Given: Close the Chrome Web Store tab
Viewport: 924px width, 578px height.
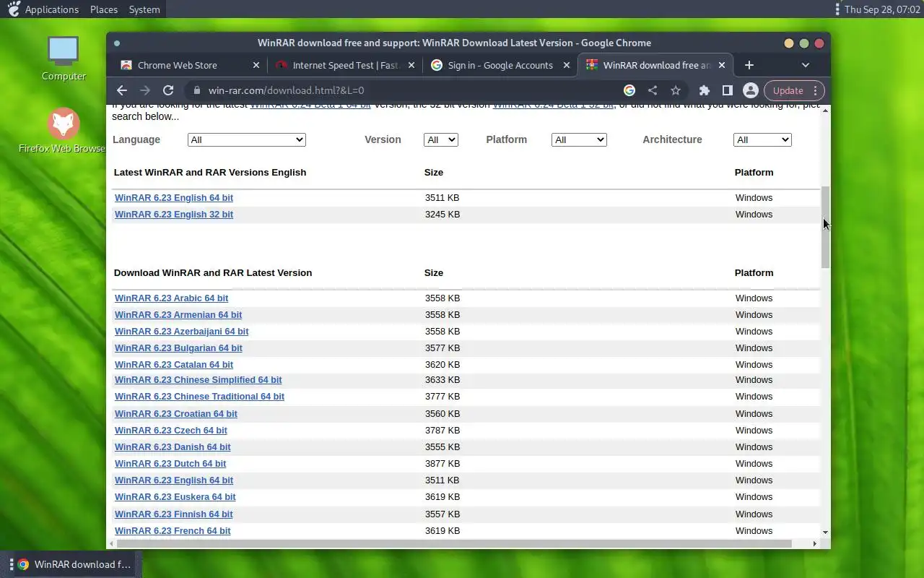Looking at the screenshot, I should click(x=256, y=65).
